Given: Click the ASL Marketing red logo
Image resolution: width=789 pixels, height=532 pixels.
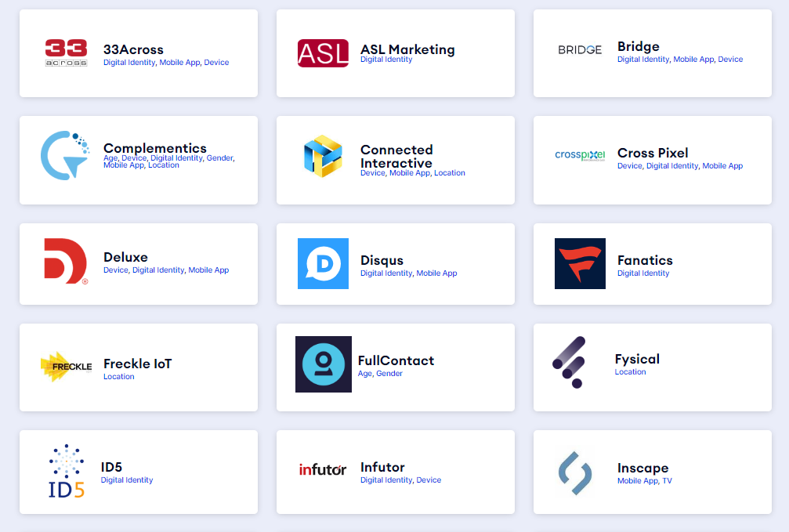Looking at the screenshot, I should coord(323,53).
